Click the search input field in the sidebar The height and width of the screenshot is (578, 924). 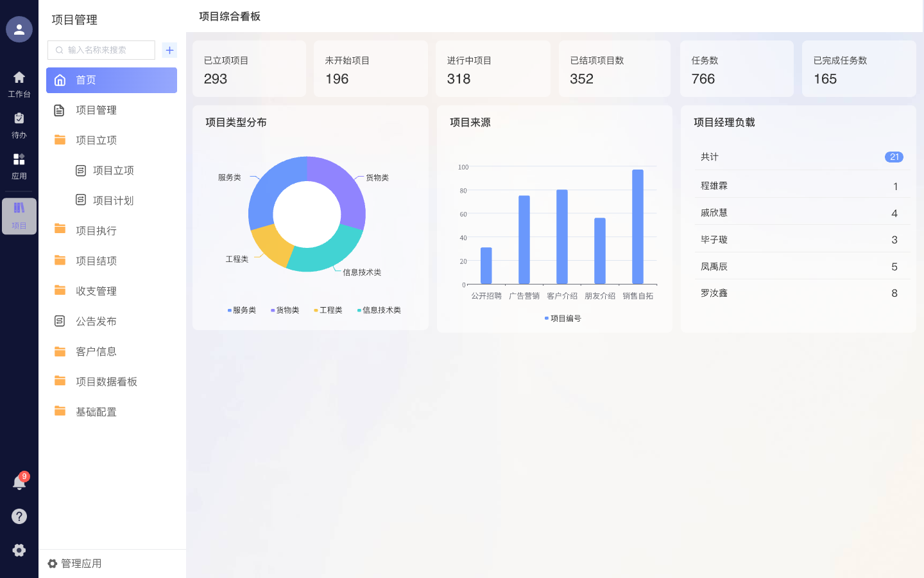(101, 49)
